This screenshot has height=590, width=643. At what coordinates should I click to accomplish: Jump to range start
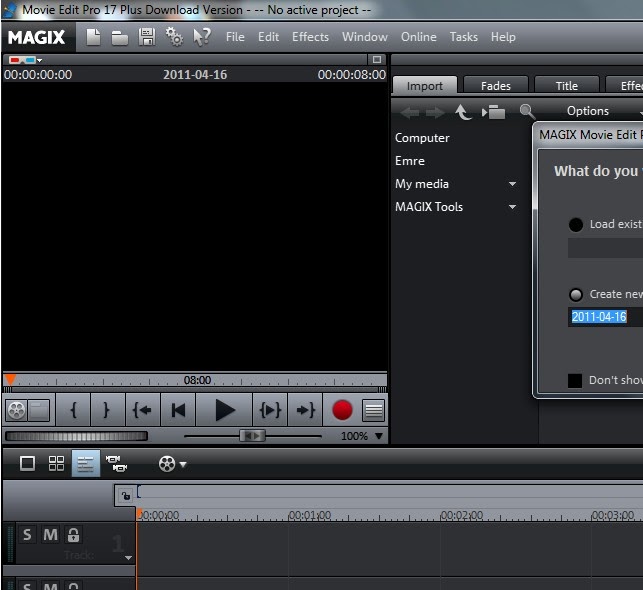pyautogui.click(x=142, y=410)
